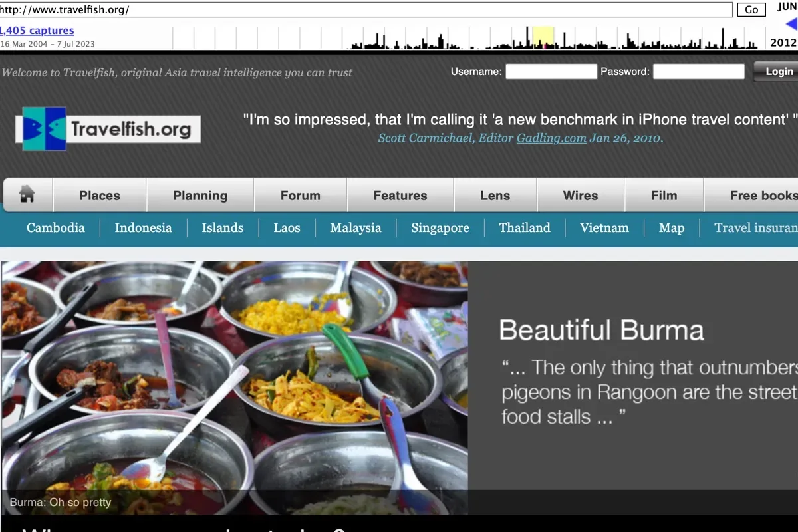798x532 pixels.
Task: Open the Wires tab
Action: (581, 196)
